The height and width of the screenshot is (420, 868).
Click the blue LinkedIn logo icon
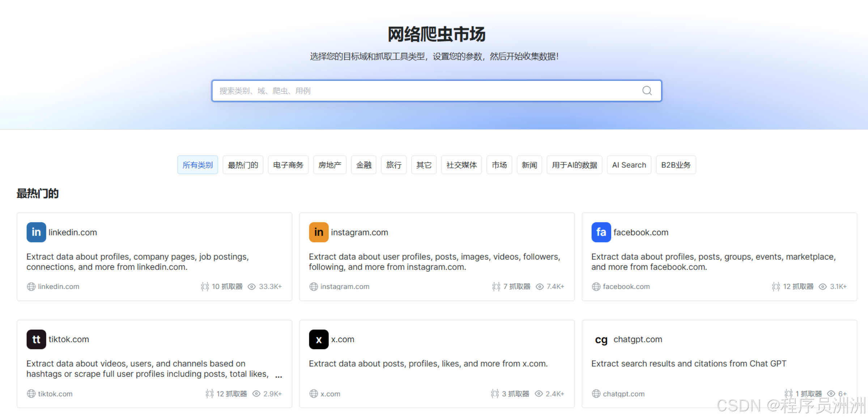click(x=36, y=232)
